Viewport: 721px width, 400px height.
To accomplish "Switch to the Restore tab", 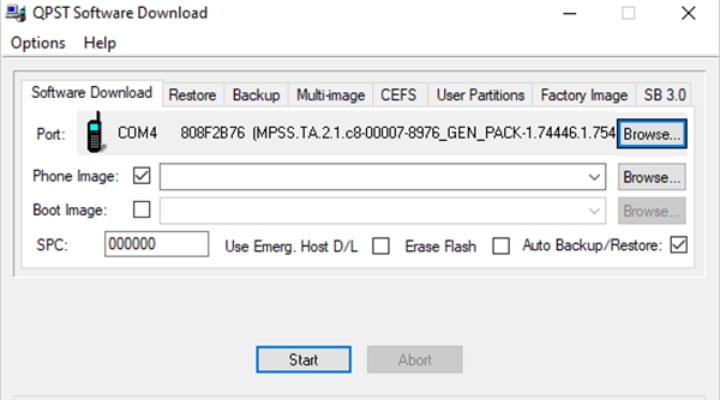I will (x=192, y=95).
